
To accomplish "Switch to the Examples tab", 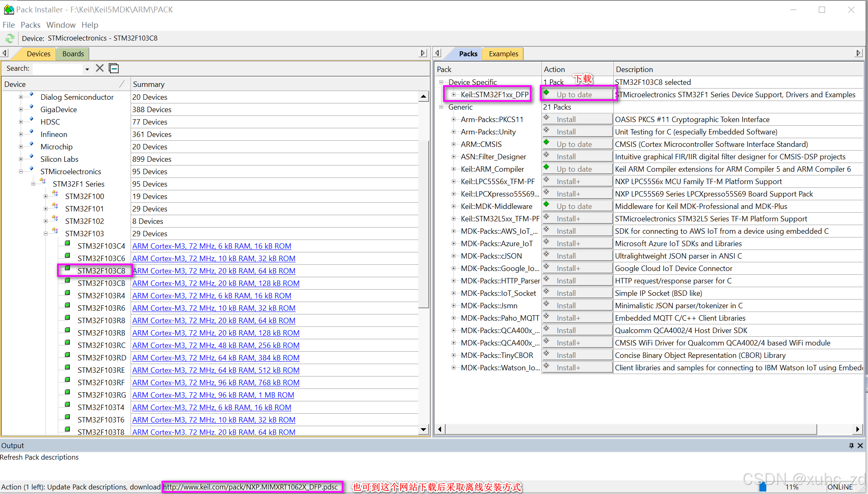I will tap(503, 54).
